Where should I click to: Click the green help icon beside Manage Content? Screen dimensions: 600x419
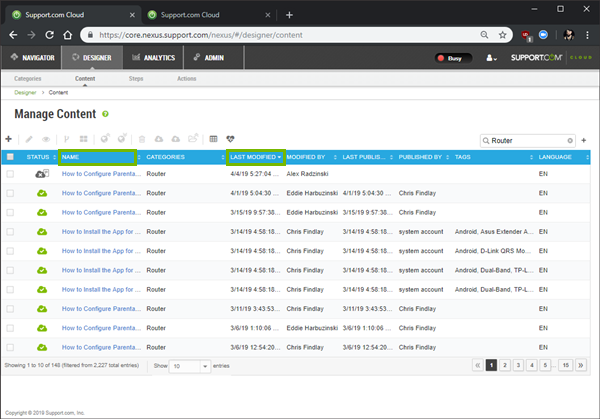coord(105,114)
